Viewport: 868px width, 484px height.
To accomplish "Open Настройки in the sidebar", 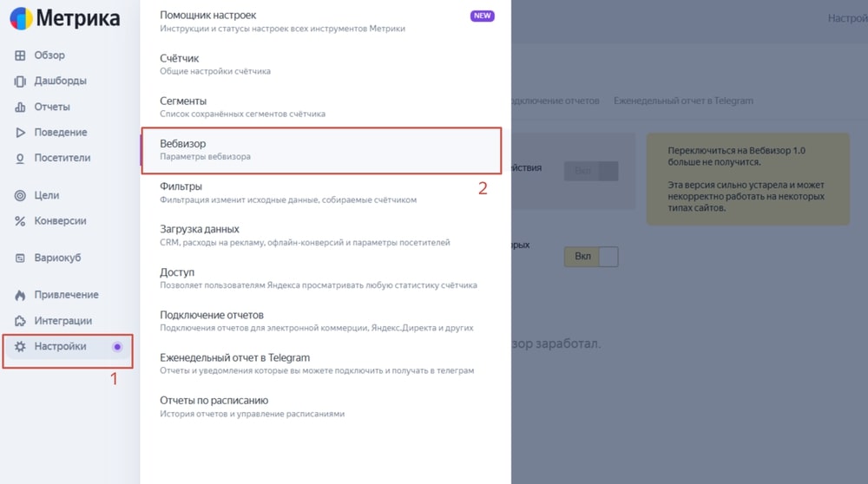I will 69,347.
